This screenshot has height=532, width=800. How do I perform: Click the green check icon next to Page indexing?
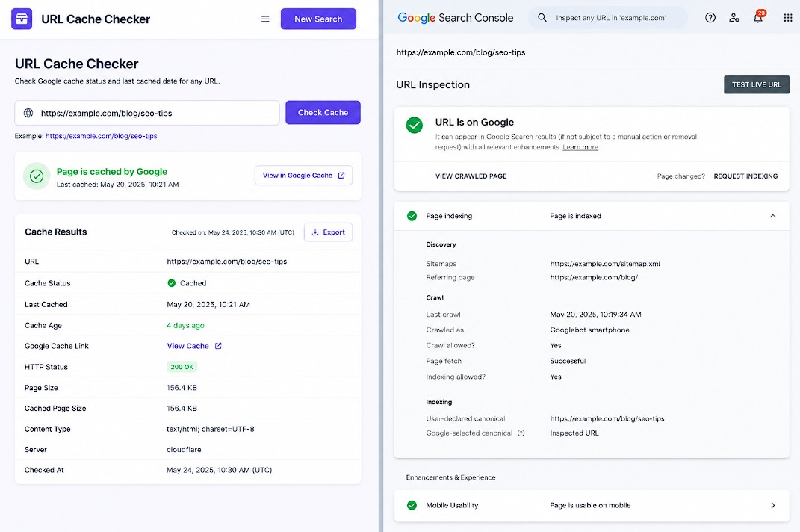[412, 216]
